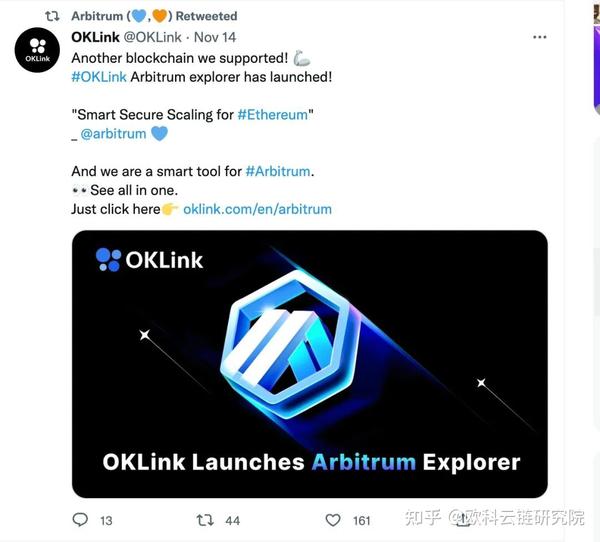Click the OKLink profile avatar
This screenshot has width=600, height=542.
[x=38, y=50]
